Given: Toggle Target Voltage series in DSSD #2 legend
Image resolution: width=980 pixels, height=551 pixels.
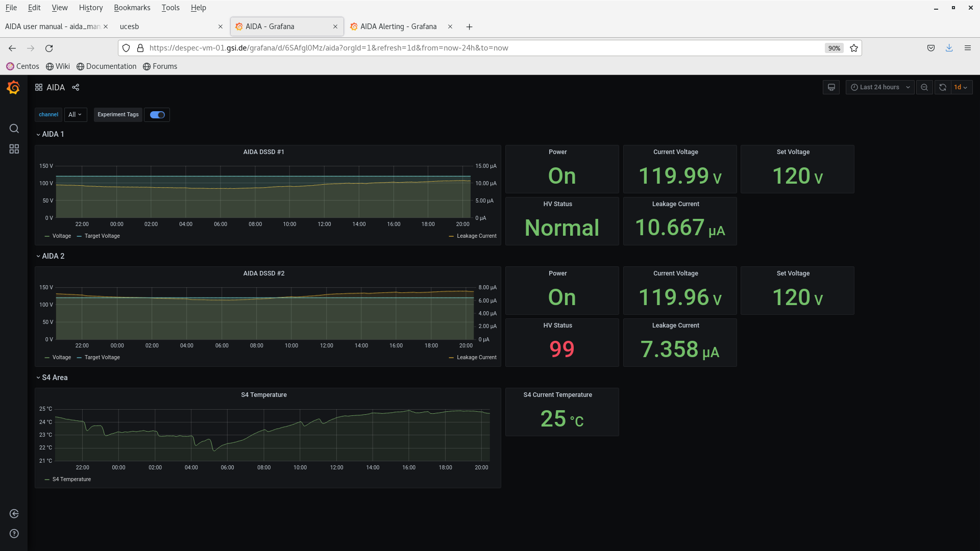Looking at the screenshot, I should (102, 358).
